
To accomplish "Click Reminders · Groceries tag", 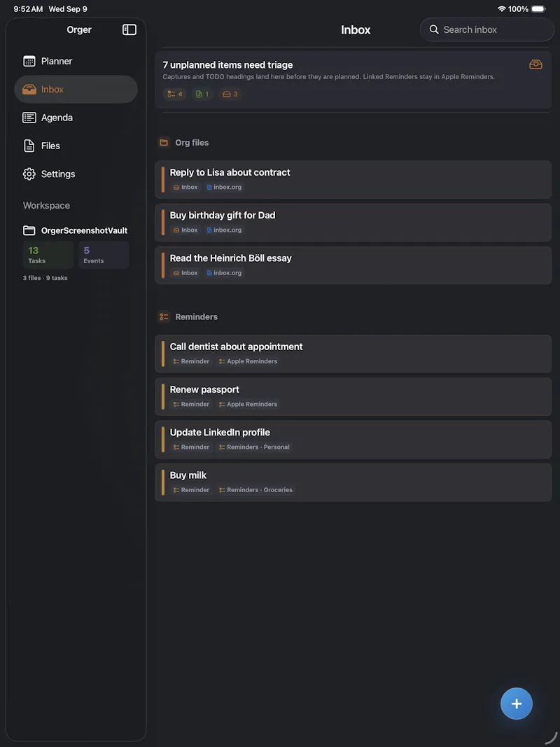I will pos(255,490).
